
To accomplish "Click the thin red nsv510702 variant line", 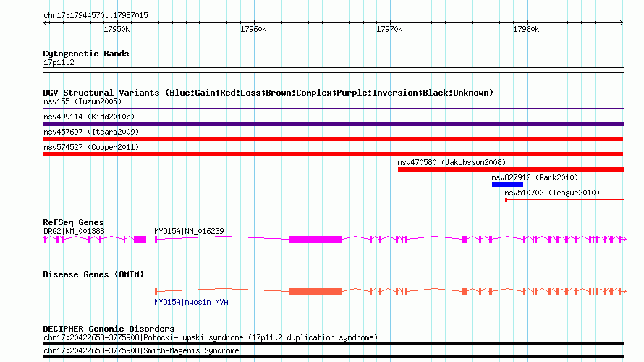I will (564, 200).
